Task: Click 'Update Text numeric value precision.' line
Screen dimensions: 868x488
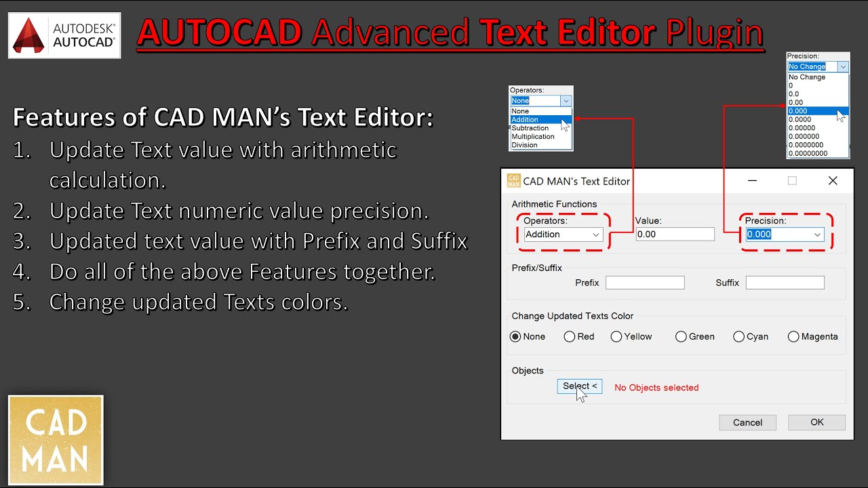Action: pyautogui.click(x=239, y=211)
